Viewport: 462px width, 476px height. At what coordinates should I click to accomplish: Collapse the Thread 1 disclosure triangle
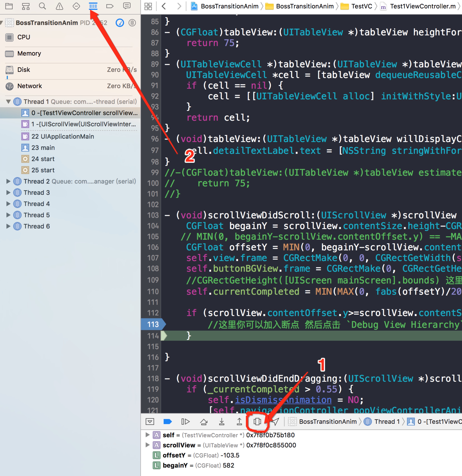click(9, 101)
